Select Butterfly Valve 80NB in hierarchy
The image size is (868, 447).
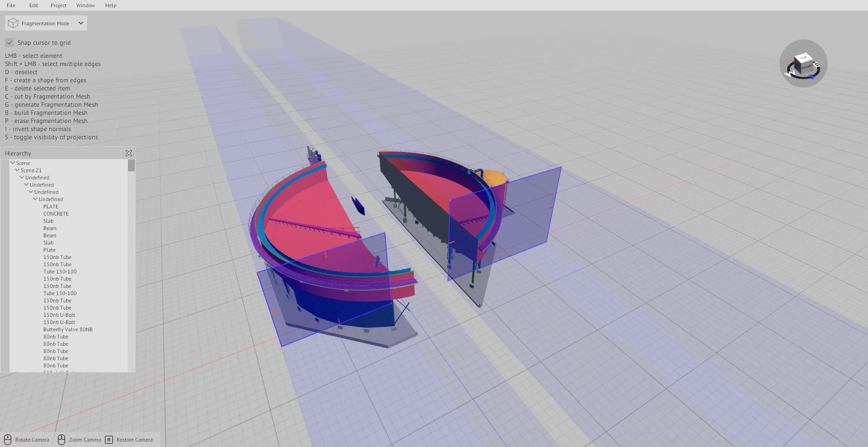coord(68,329)
